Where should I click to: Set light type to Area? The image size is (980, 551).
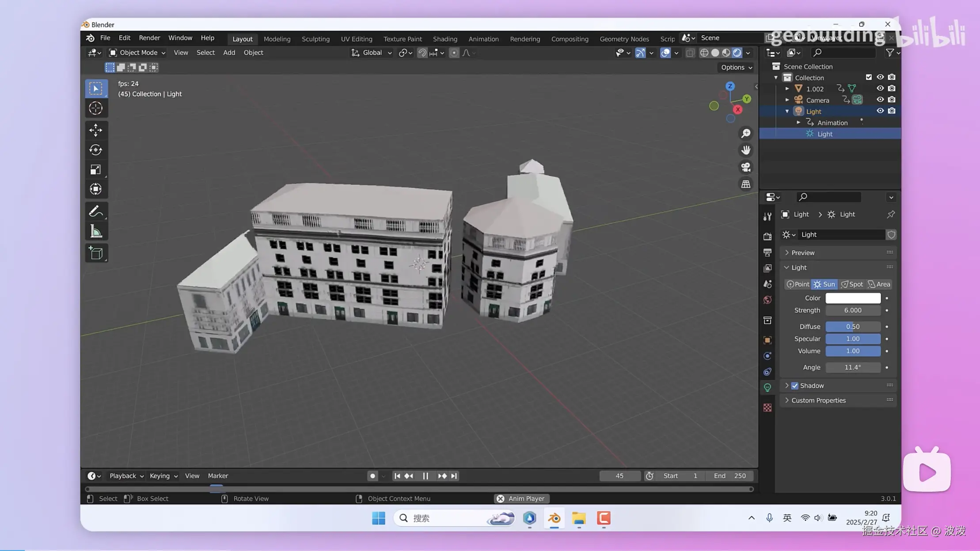[x=879, y=284]
